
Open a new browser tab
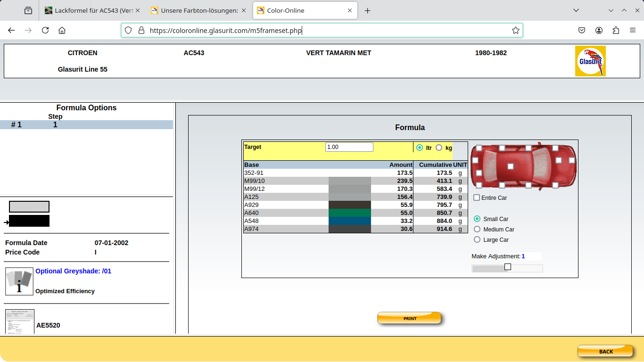(x=368, y=10)
